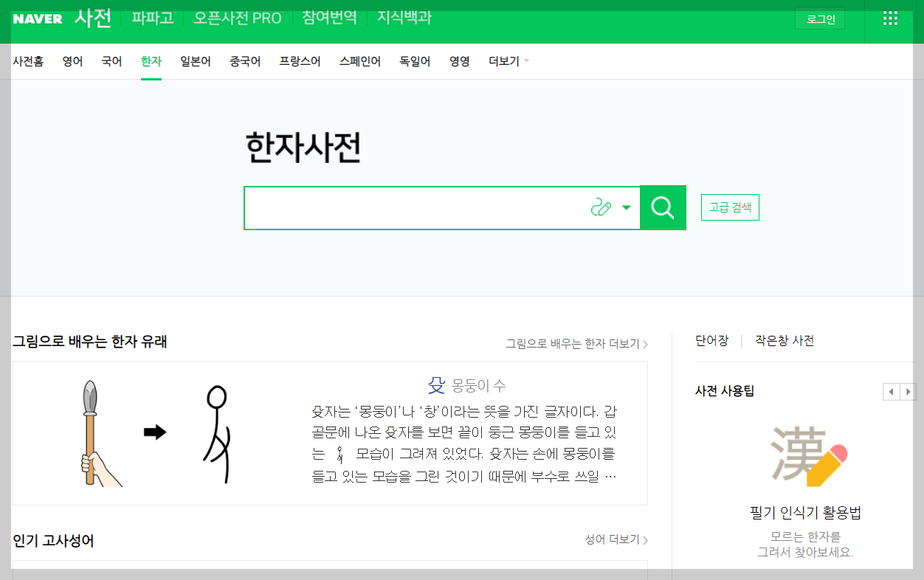This screenshot has width=924, height=580.
Task: Click the green search magnifier icon
Action: (x=662, y=207)
